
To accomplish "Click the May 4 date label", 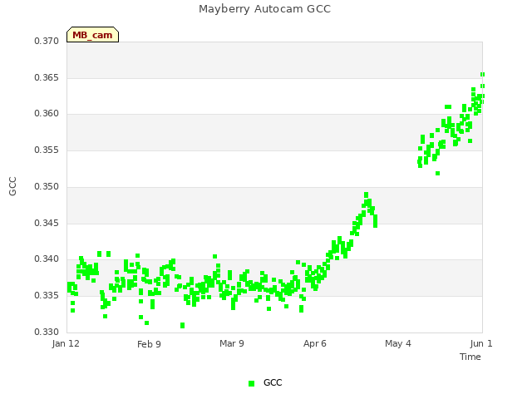I will click(398, 343).
